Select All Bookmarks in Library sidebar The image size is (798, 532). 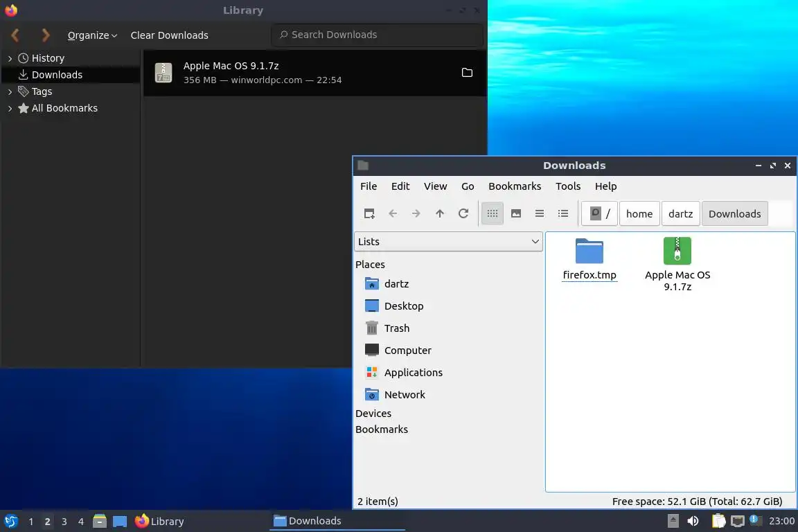[x=57, y=108]
